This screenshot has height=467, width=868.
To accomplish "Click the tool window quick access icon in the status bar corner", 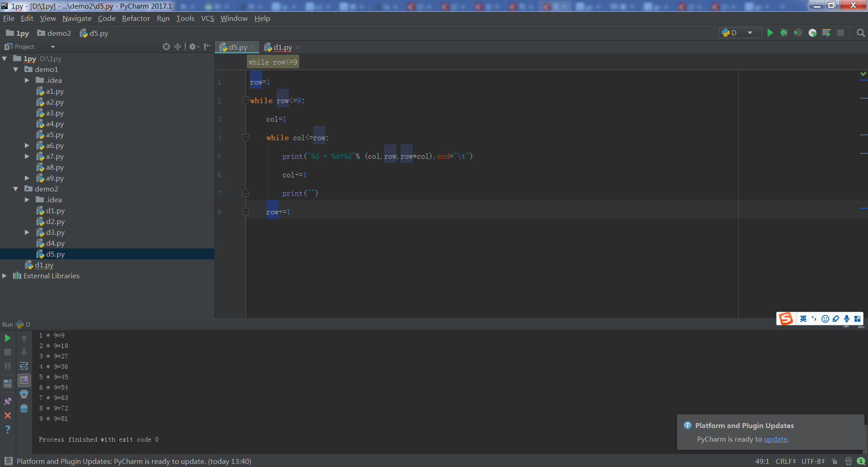I will 8,461.
